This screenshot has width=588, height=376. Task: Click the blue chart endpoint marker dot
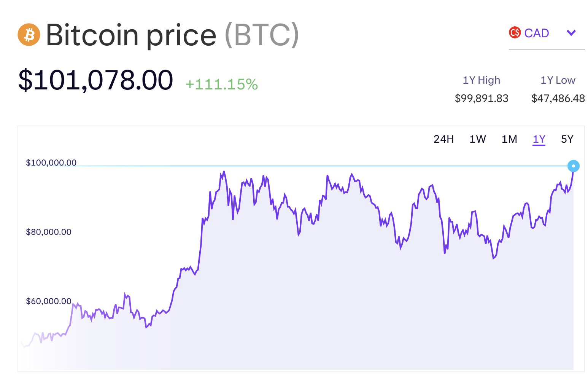[574, 166]
